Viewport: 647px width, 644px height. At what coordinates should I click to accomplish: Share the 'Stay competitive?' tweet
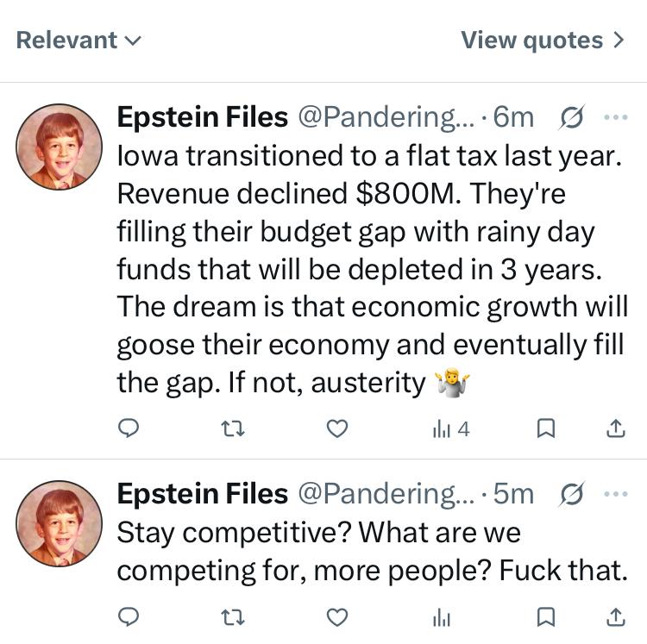pos(616,616)
